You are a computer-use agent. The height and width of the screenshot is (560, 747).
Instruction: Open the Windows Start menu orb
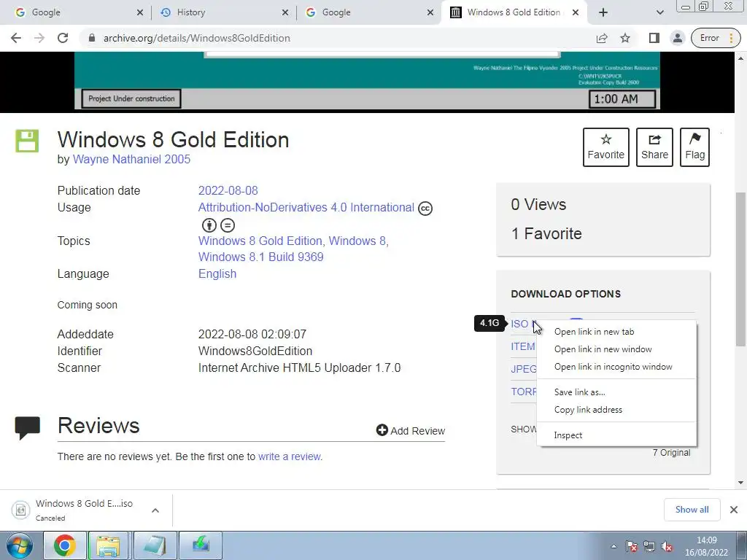tap(19, 545)
